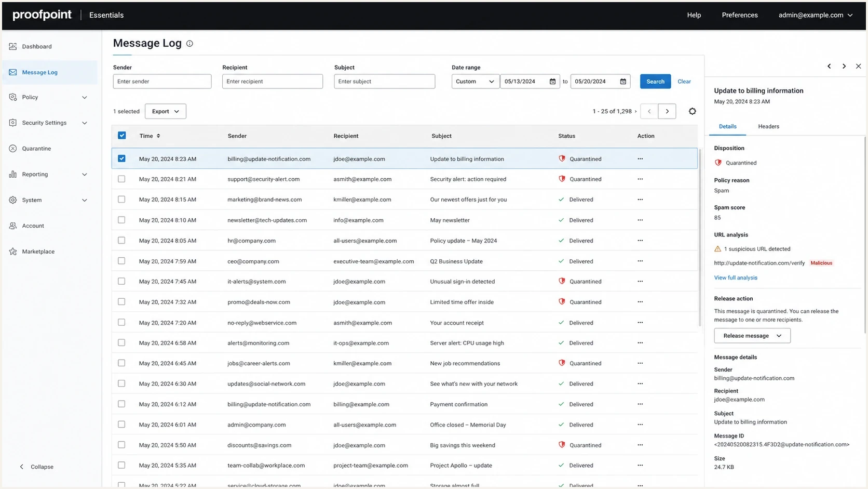Viewport: 868px width, 489px height.
Task: Sort table by Time column arrows
Action: point(158,136)
